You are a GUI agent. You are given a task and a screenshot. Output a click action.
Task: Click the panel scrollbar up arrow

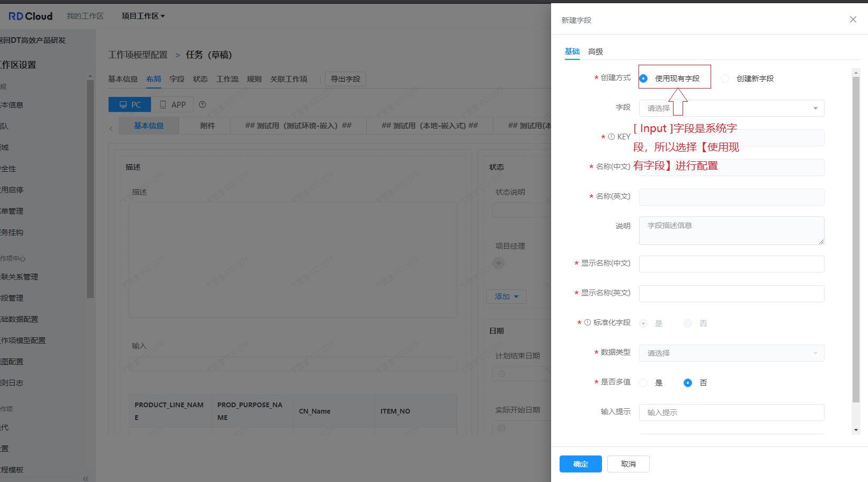(x=856, y=72)
